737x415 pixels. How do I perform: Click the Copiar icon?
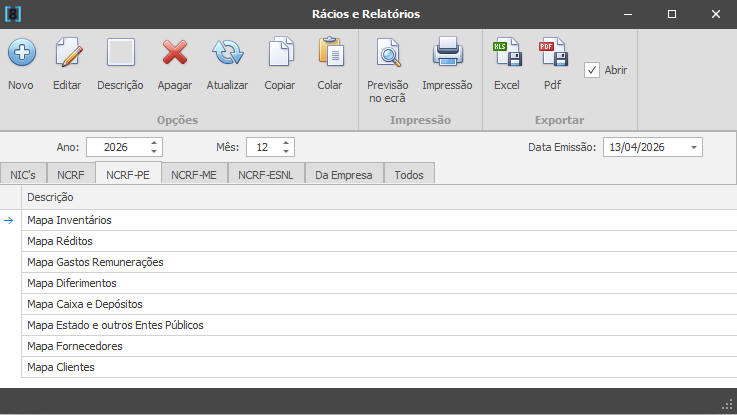(x=279, y=53)
